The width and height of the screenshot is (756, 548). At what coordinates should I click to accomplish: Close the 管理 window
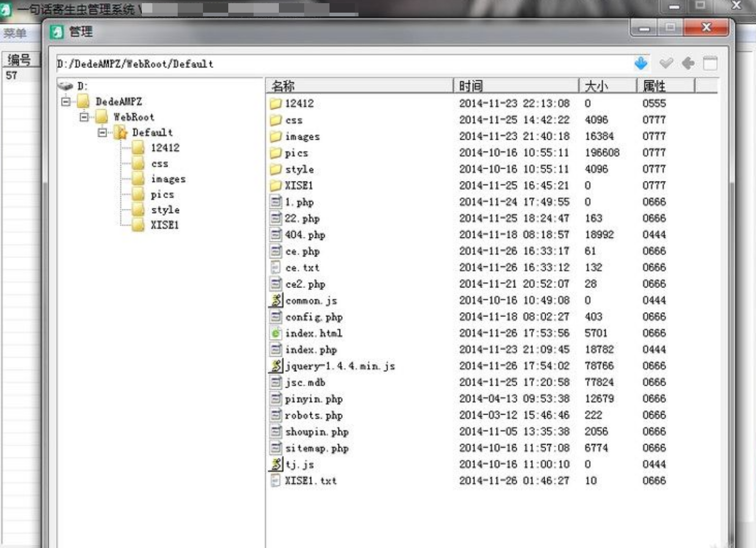(706, 27)
